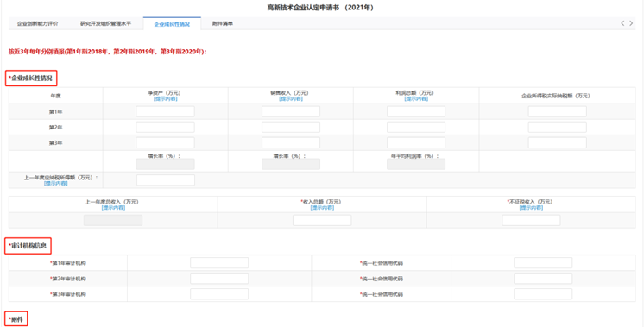
Task: Click the *审计机构信息 section heading
Action: click(x=28, y=246)
